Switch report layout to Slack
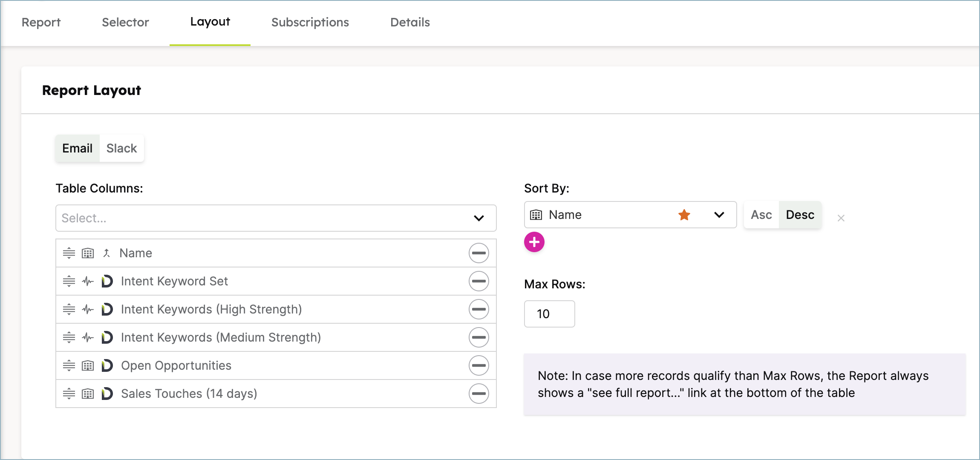 click(x=121, y=148)
